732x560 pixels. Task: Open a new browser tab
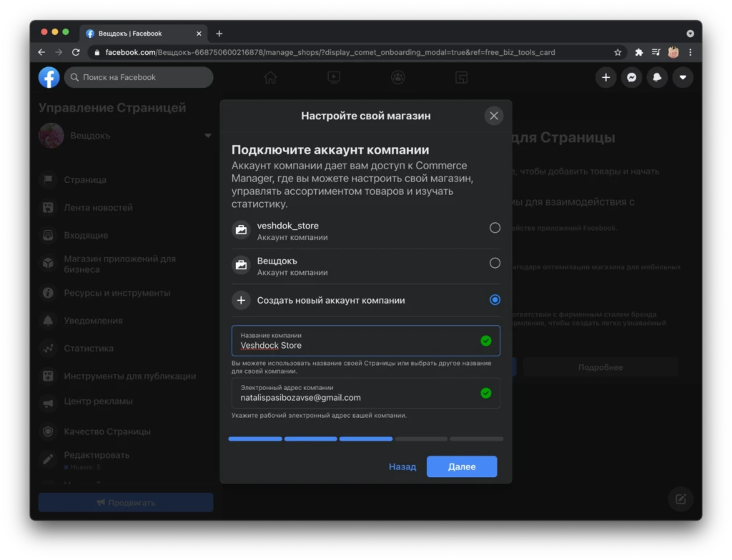tap(219, 34)
